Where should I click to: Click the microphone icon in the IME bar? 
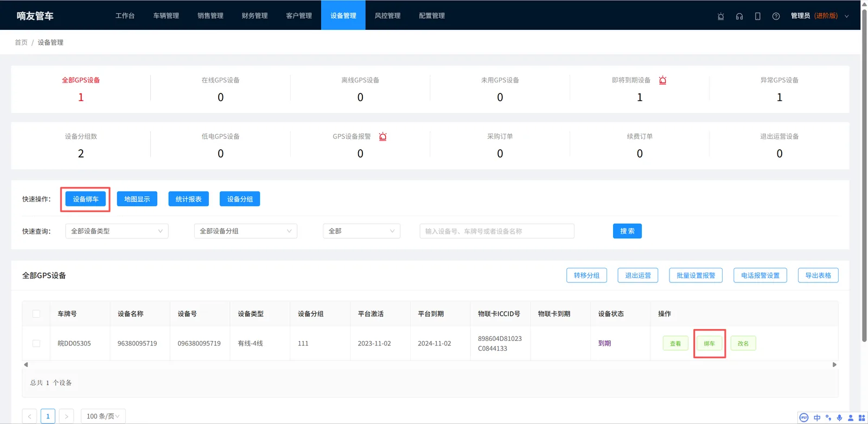[839, 417]
